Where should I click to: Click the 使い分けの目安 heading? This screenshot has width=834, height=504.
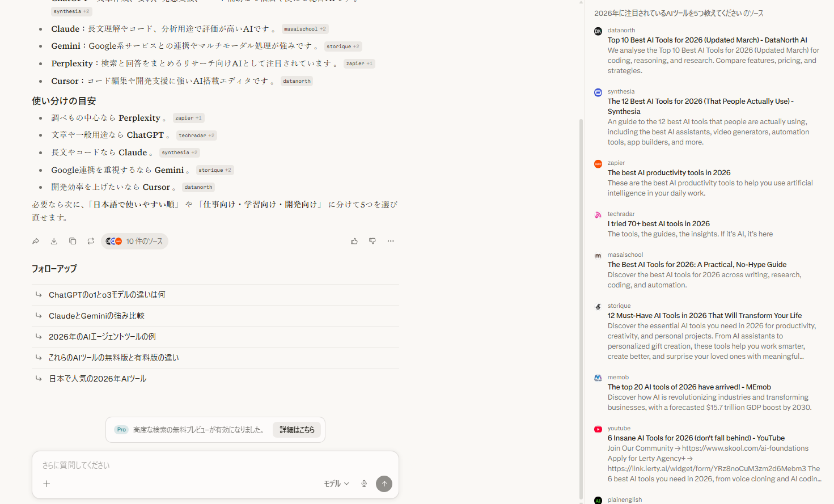pyautogui.click(x=63, y=101)
